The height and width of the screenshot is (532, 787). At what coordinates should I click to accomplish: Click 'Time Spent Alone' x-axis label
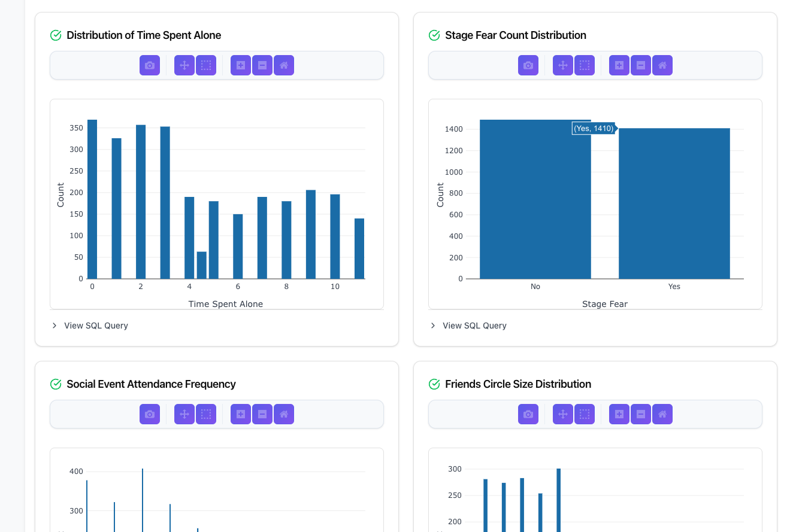(x=226, y=304)
